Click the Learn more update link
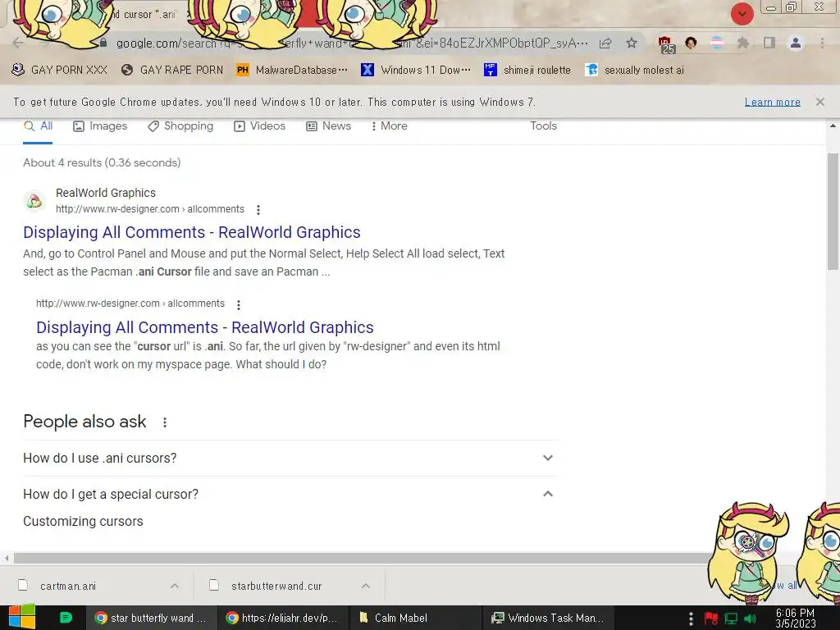Viewport: 840px width, 630px height. pos(772,102)
